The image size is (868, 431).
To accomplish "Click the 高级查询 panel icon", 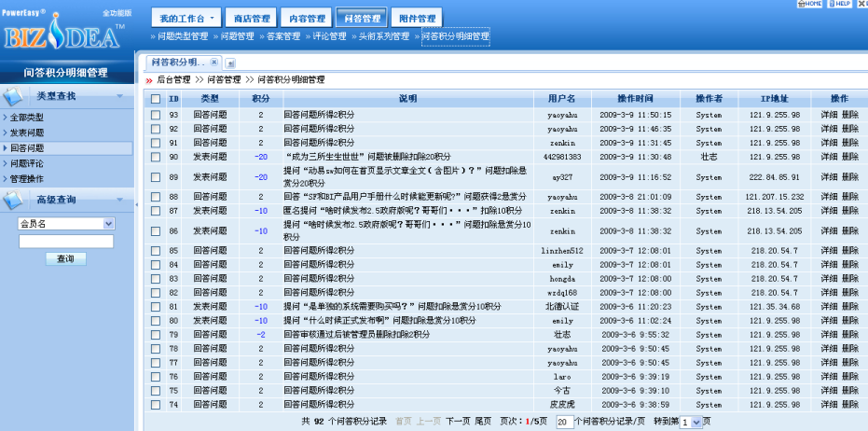I will (16, 200).
